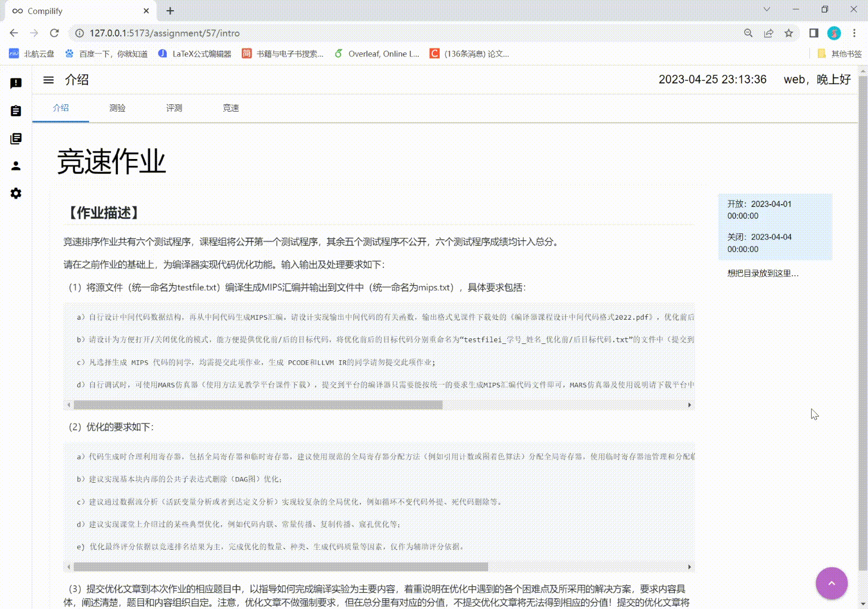Bookmark the page with the star icon
Screen dimensions: 868x609
click(789, 33)
